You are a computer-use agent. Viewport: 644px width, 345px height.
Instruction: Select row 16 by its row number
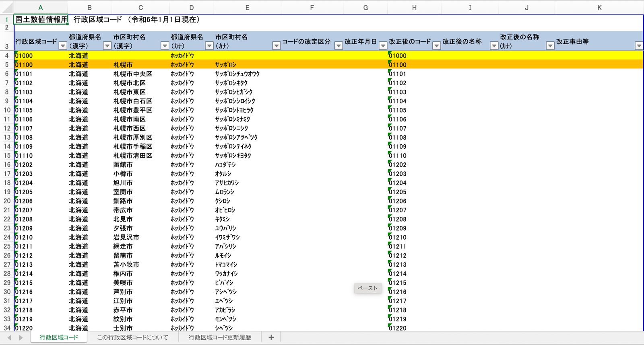click(7, 164)
